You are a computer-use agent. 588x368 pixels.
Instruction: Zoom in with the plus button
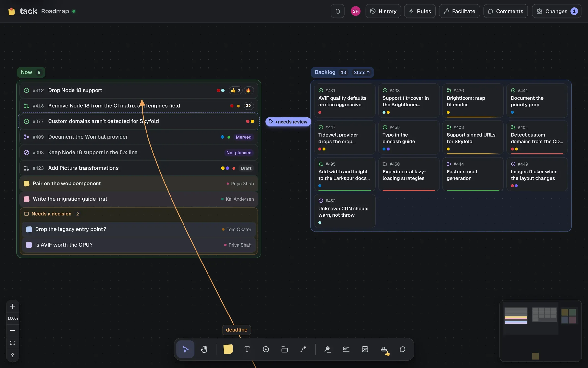(13, 306)
